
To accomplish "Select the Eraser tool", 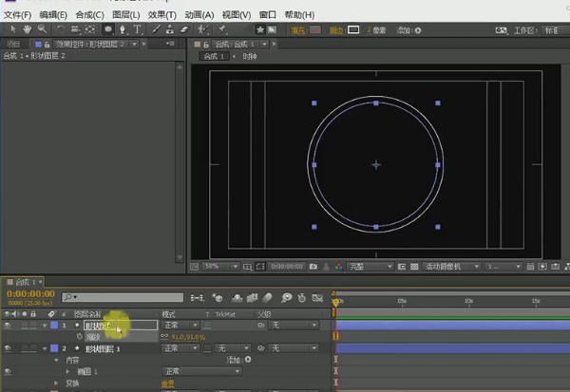I will click(x=184, y=29).
